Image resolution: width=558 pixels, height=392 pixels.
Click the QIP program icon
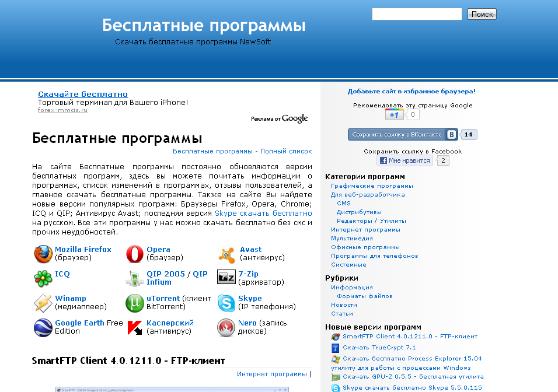pos(134,278)
